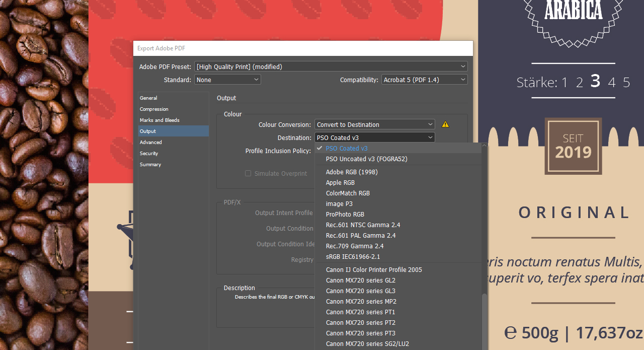Pick Canon MX720 series PT3
This screenshot has width=644, height=350.
[x=398, y=333]
